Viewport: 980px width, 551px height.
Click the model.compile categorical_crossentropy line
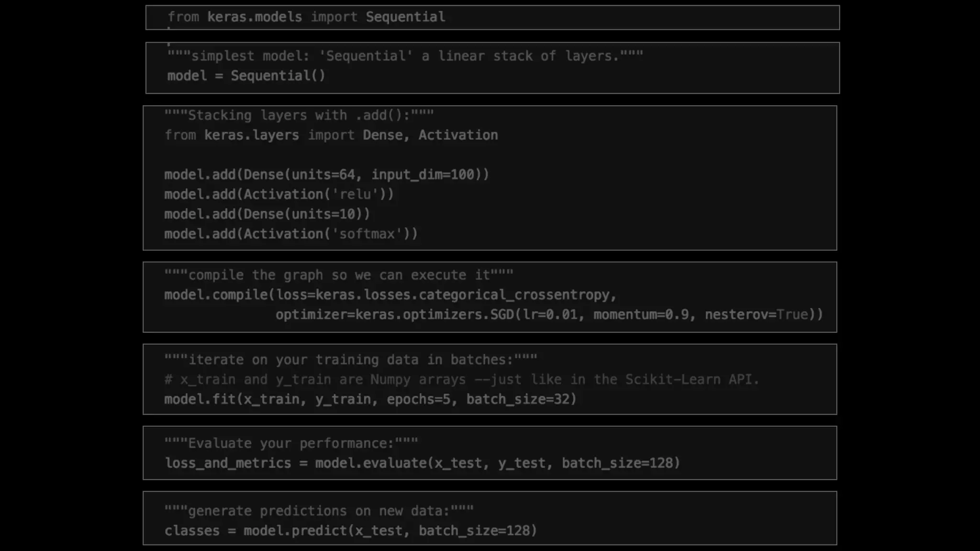click(390, 295)
